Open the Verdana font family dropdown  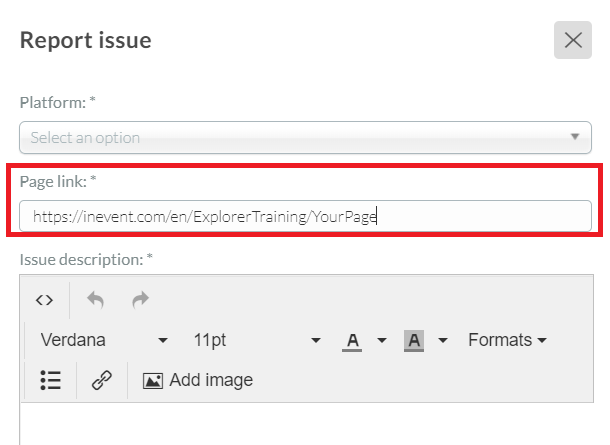[x=104, y=340]
